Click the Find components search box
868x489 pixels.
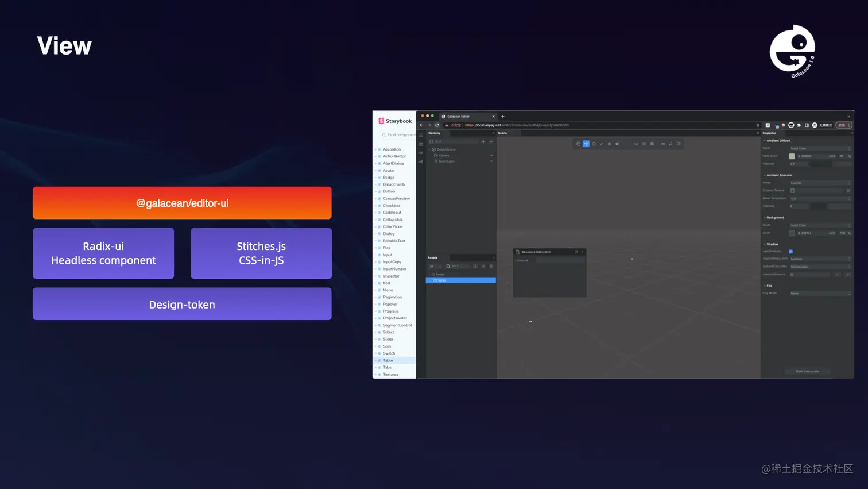(397, 135)
